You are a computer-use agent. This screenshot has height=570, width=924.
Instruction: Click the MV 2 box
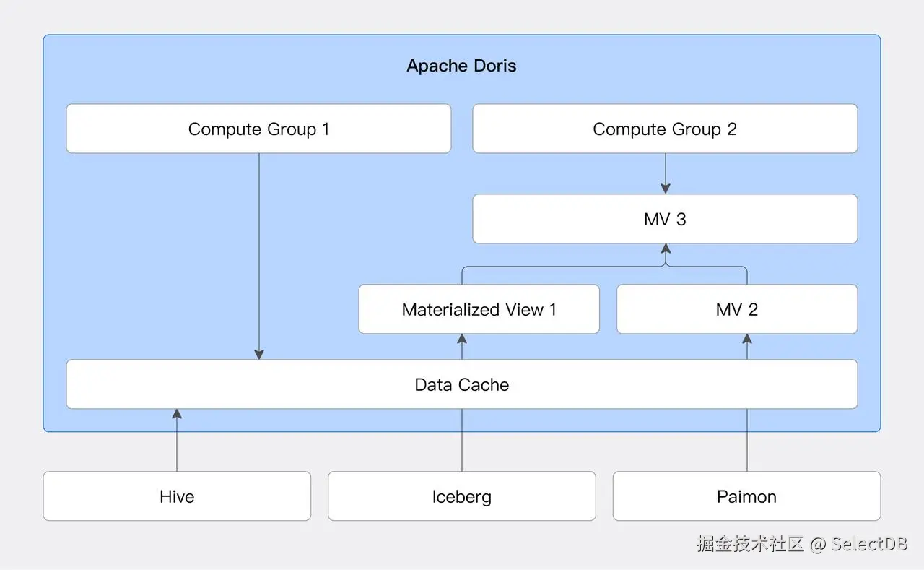pyautogui.click(x=737, y=310)
